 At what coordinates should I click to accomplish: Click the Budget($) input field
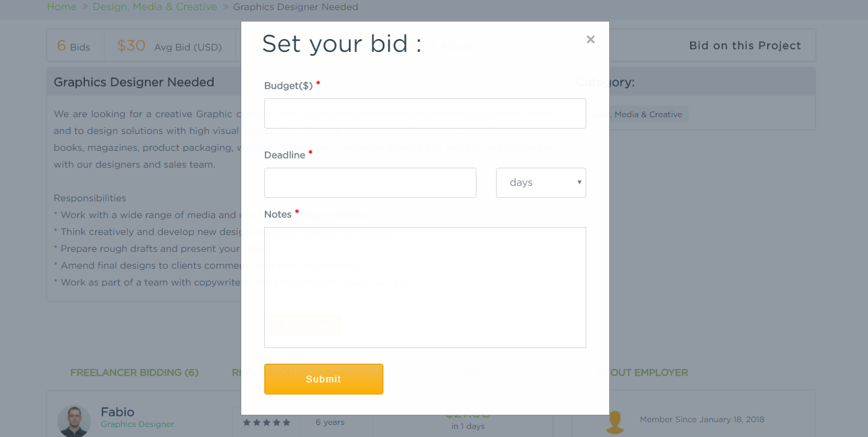(x=425, y=113)
